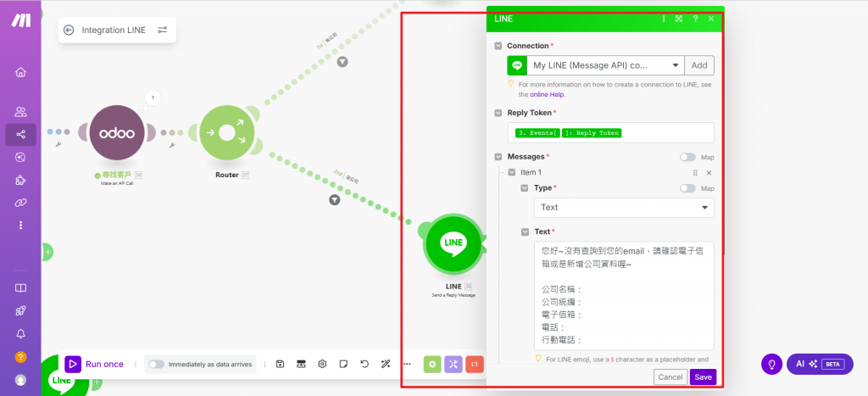Open the Type dropdown showing Text
This screenshot has height=396, width=868.
(x=624, y=208)
